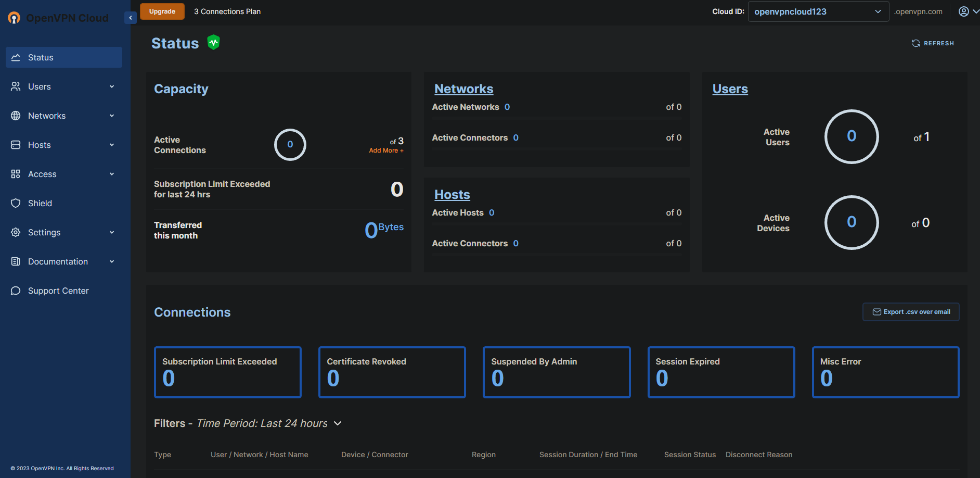Click 'Session Duration / End Time' column header
The image size is (980, 478).
coord(588,455)
